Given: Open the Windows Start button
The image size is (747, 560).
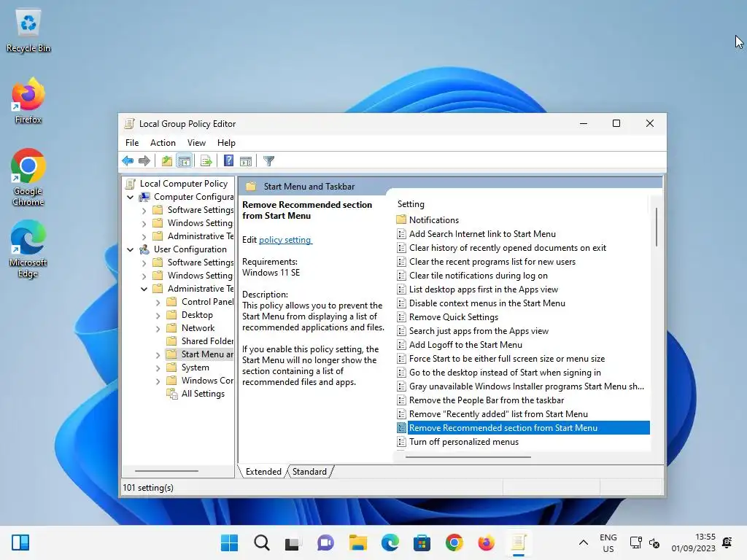Looking at the screenshot, I should tap(229, 542).
